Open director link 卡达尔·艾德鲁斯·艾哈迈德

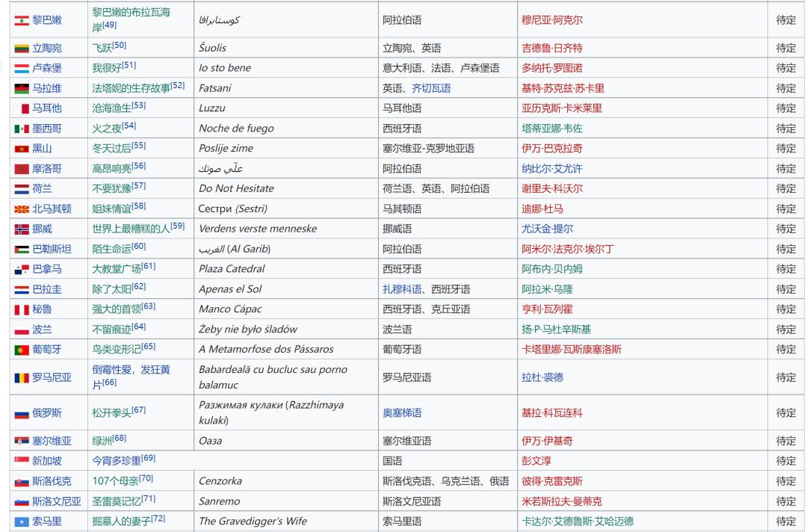(x=578, y=522)
